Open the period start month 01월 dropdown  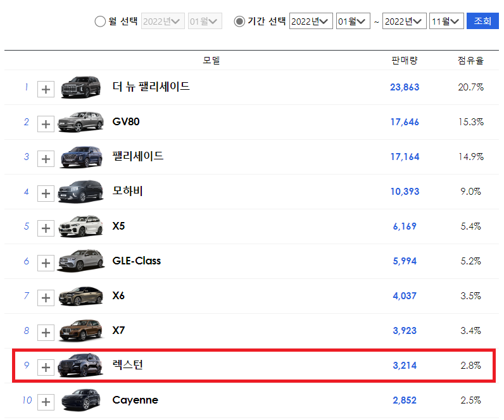pos(353,22)
